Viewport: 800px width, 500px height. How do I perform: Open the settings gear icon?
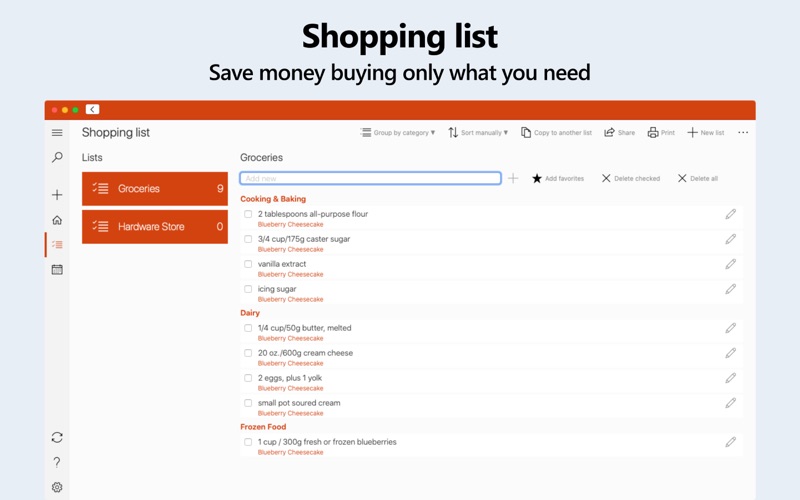pyautogui.click(x=57, y=487)
